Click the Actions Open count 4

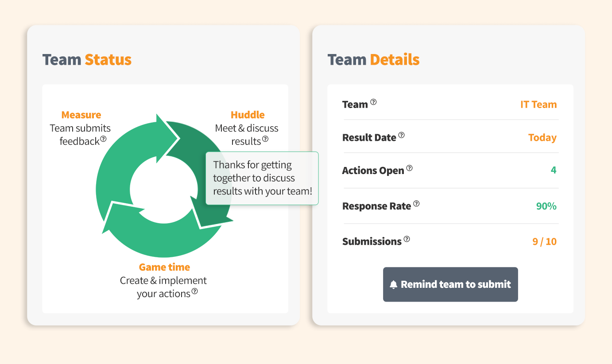pyautogui.click(x=553, y=170)
